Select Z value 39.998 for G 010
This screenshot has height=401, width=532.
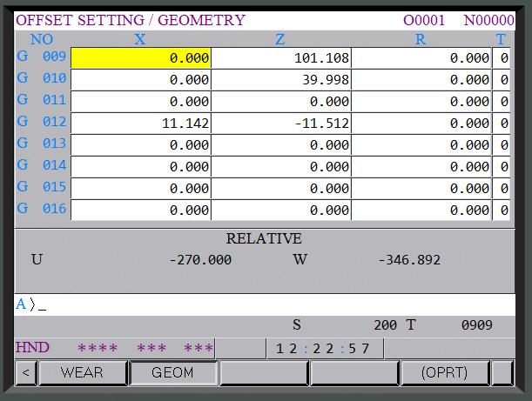(x=281, y=80)
